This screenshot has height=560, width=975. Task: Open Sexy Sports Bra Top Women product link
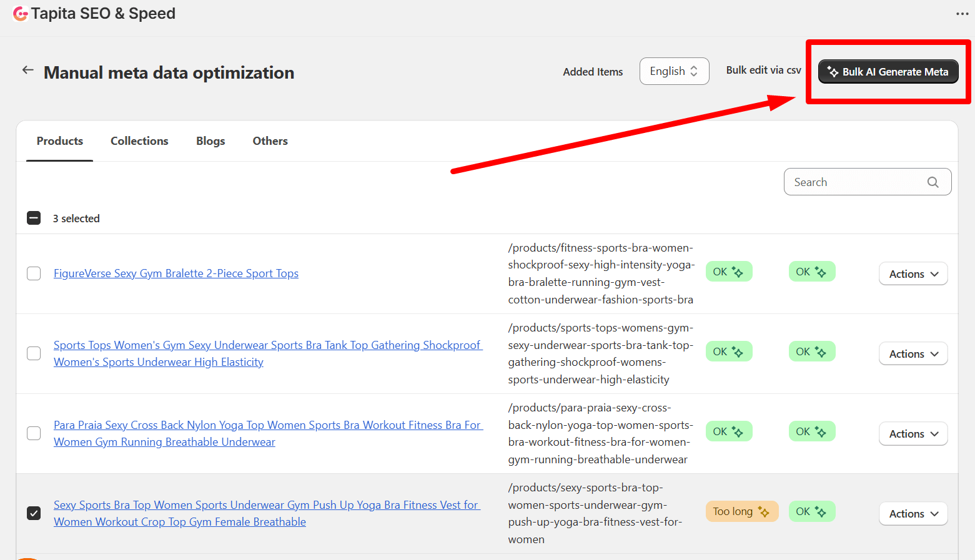(x=267, y=513)
